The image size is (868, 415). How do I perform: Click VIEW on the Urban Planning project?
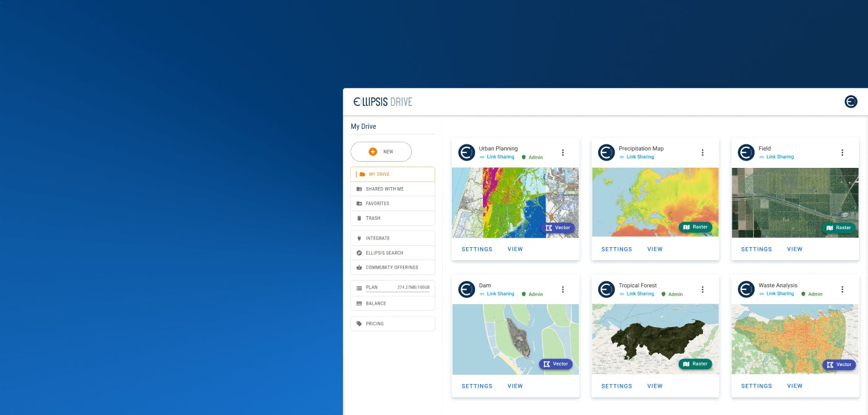515,248
